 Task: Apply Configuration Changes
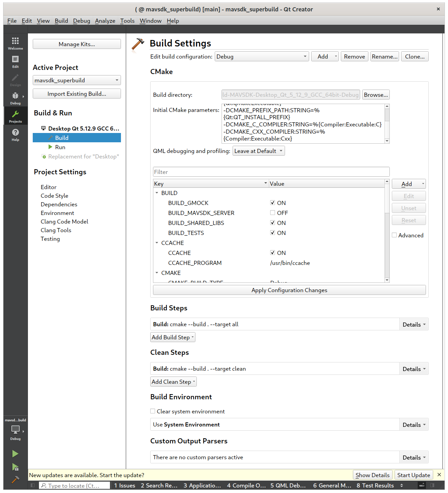289,290
